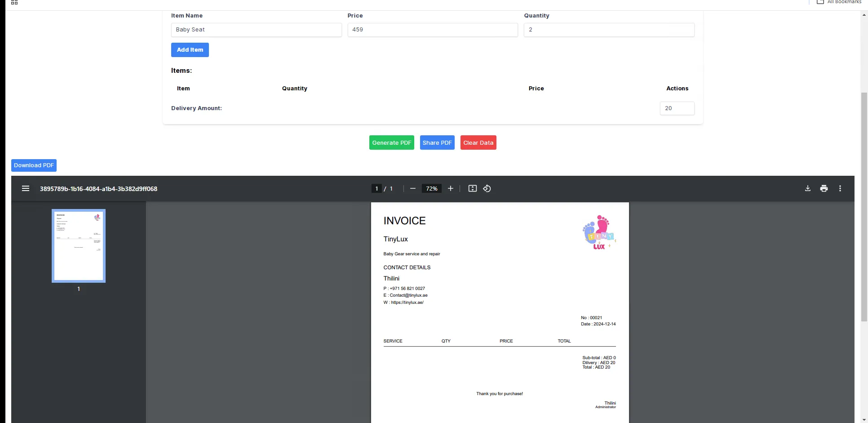This screenshot has height=423, width=868.
Task: Click the green Generate PDF button
Action: [391, 142]
